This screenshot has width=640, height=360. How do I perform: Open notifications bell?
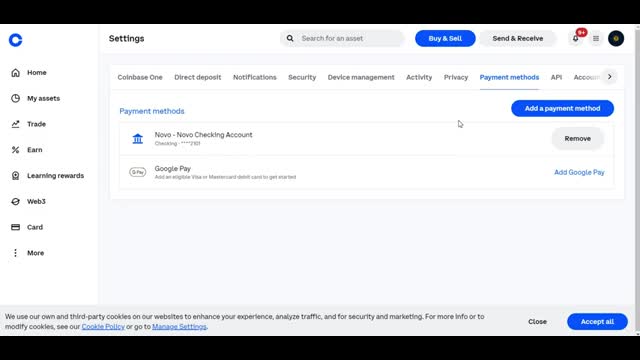point(576,38)
